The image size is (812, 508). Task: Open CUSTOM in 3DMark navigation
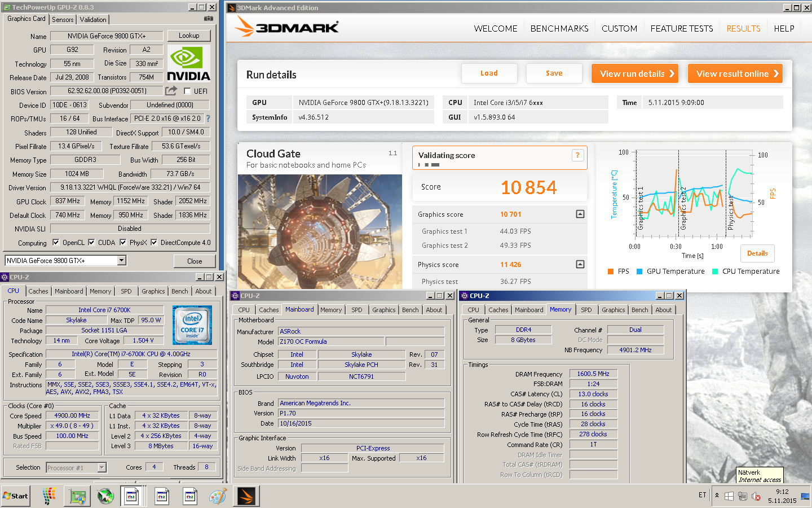(x=619, y=28)
